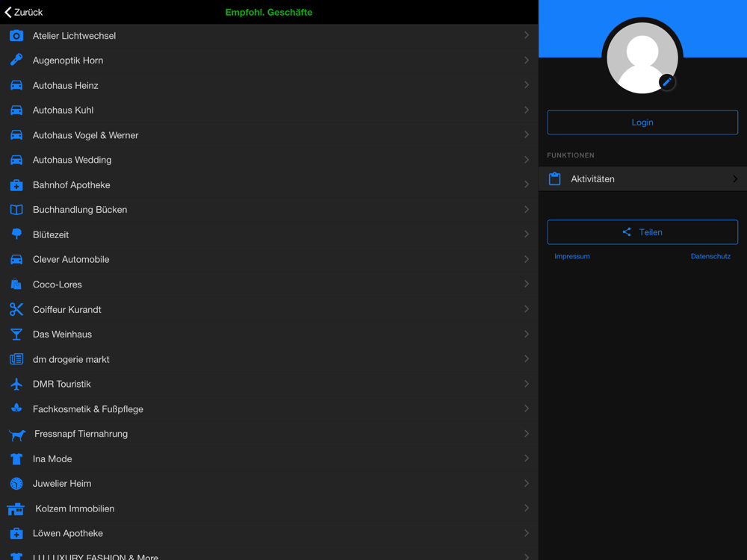Click the airplane icon beside DMR Touristik

pyautogui.click(x=16, y=384)
